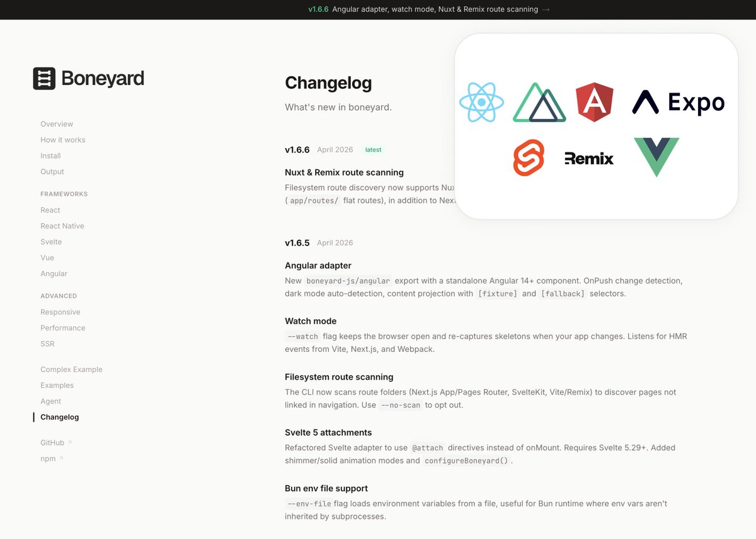Screen dimensions: 756x539
Task: Open the SSR page
Action: point(47,344)
